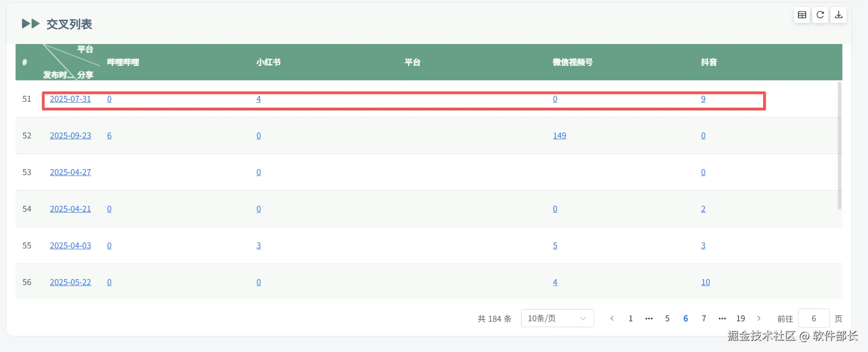The height and width of the screenshot is (352, 868).
Task: Focus the go-to page input field
Action: click(814, 318)
